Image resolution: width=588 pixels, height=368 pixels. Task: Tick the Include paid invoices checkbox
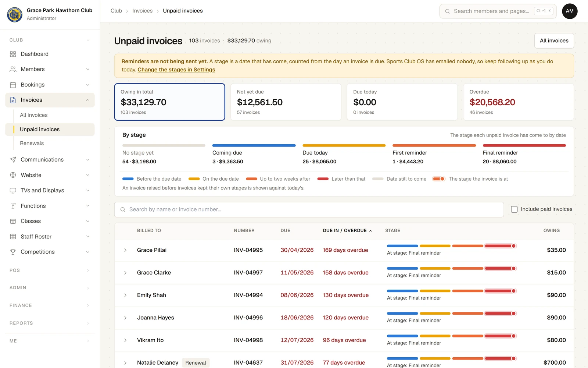[x=514, y=209]
